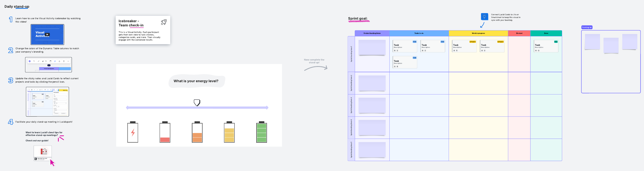
Task: Click the 'Sprint goal:' heading
Action: 358,18
